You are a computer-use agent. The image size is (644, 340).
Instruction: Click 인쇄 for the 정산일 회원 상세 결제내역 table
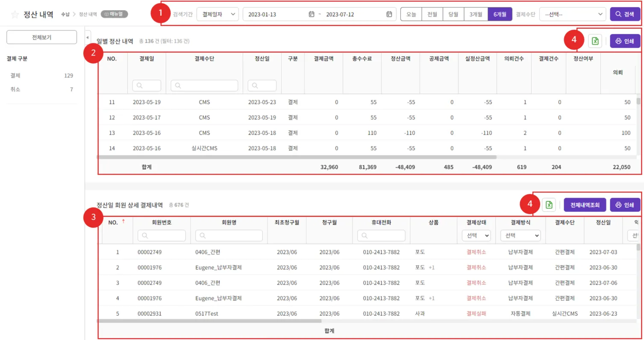coord(625,205)
